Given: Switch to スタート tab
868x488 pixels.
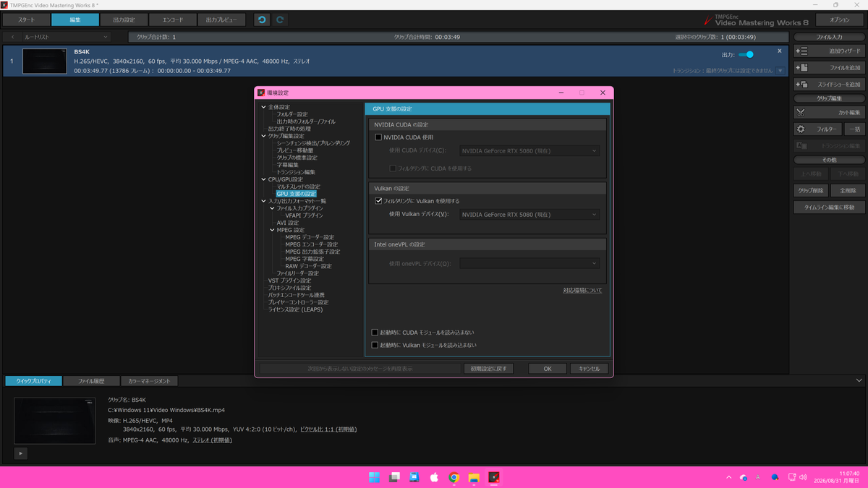Looking at the screenshot, I should click(25, 20).
